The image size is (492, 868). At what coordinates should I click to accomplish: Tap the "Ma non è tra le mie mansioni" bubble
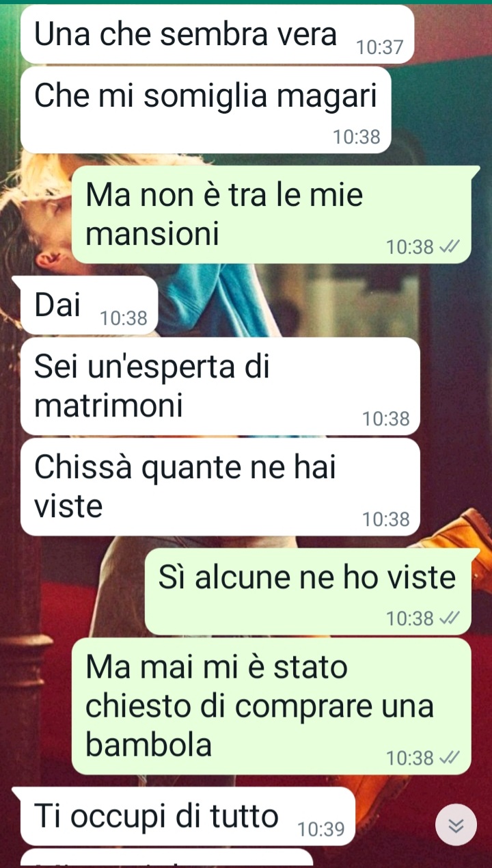272,215
